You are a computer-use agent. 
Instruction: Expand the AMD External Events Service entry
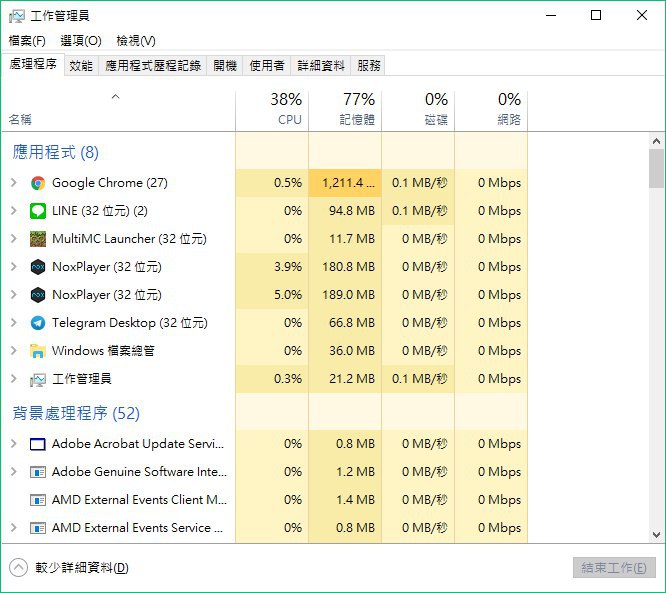pos(14,528)
